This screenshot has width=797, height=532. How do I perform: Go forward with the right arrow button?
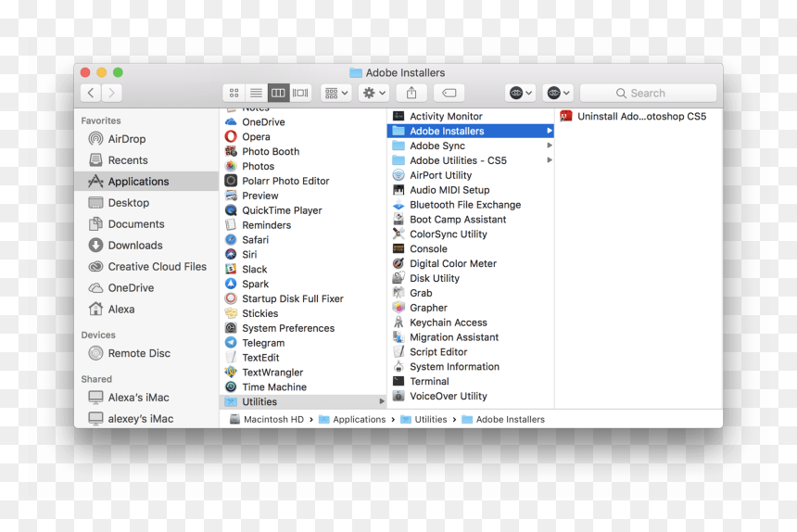pyautogui.click(x=112, y=93)
